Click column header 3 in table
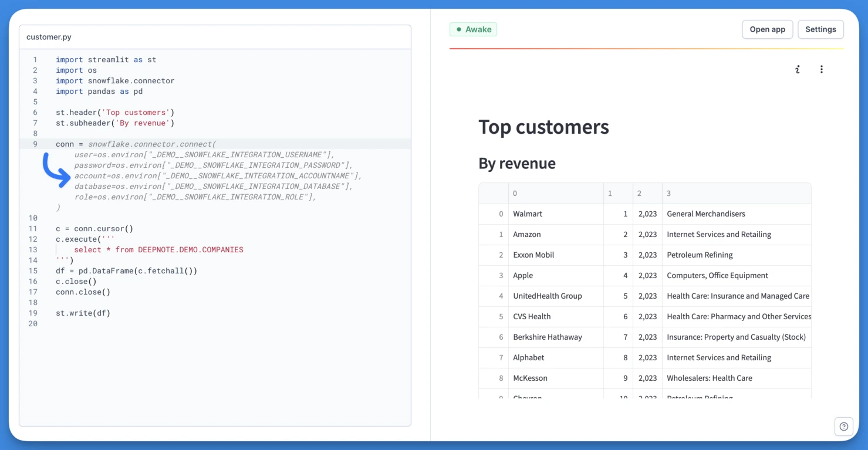 point(737,193)
